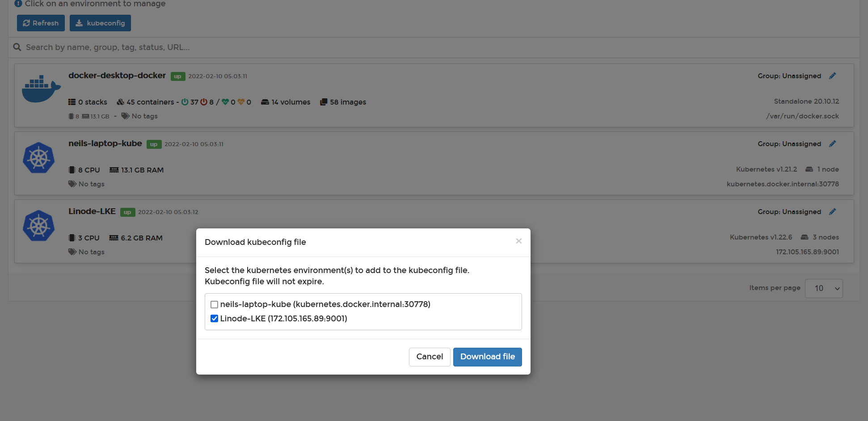Click the search magnifier icon
This screenshot has width=868, height=421.
point(17,47)
